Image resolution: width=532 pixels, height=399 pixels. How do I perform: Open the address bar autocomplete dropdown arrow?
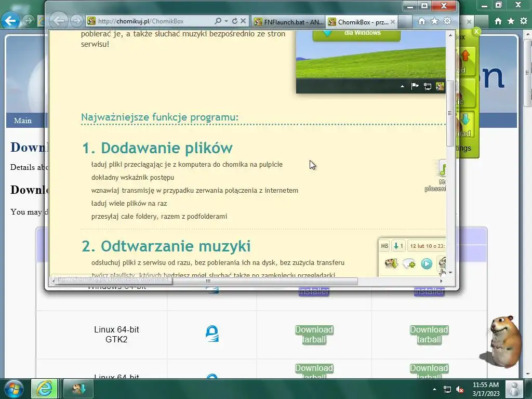click(226, 21)
